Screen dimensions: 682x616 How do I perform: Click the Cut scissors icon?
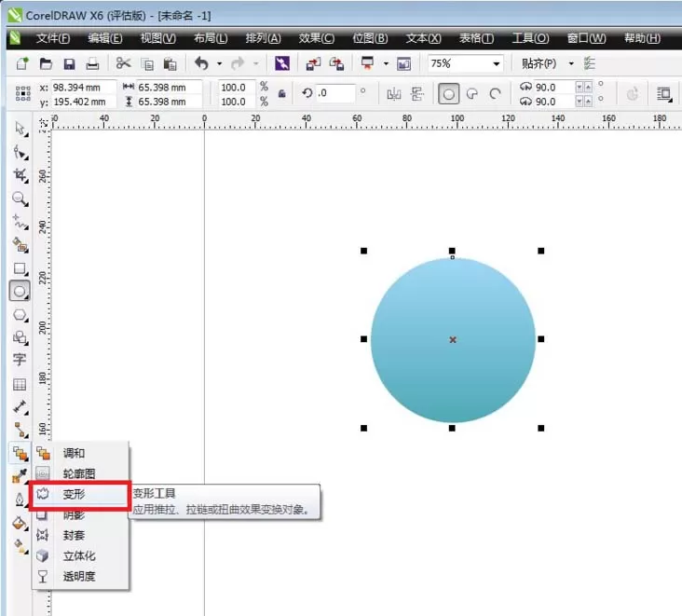(124, 63)
